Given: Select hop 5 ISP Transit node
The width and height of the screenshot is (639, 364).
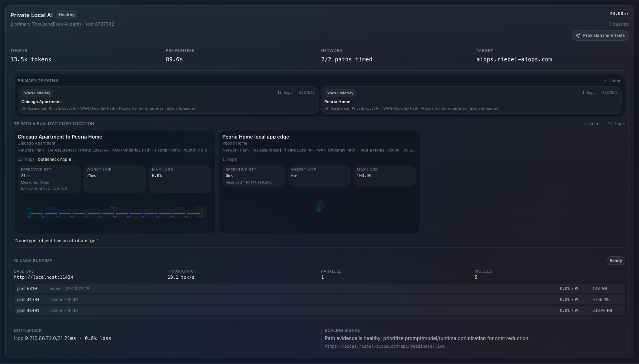Looking at the screenshot, I should (x=87, y=213).
